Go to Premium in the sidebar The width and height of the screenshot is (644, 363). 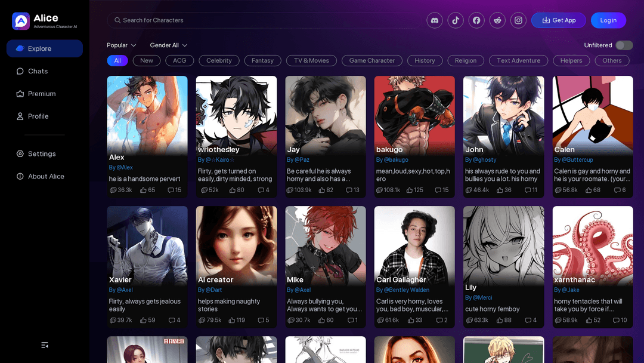[x=41, y=94]
